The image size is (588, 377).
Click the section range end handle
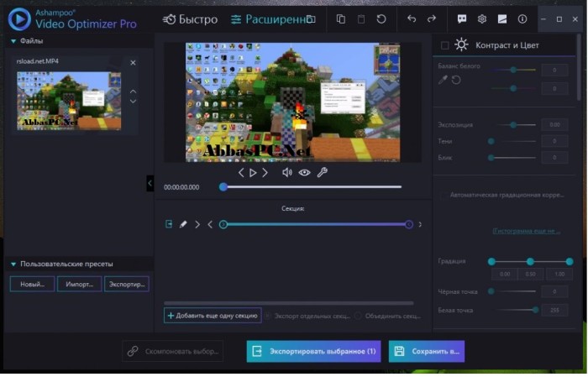pyautogui.click(x=409, y=224)
